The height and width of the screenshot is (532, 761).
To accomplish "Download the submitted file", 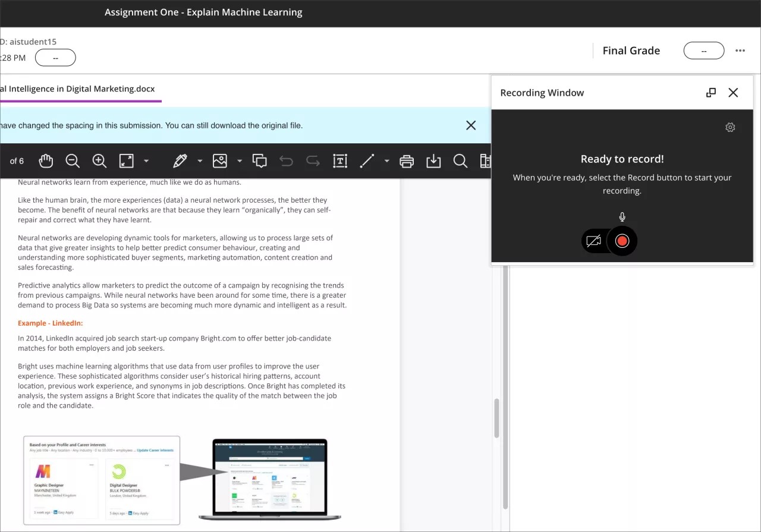I will [x=433, y=160].
